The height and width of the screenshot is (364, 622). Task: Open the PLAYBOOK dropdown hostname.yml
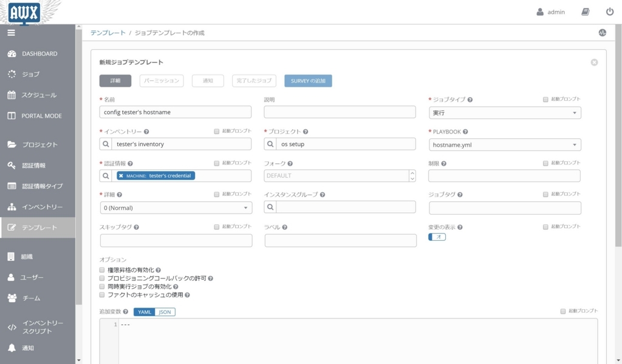(x=505, y=145)
